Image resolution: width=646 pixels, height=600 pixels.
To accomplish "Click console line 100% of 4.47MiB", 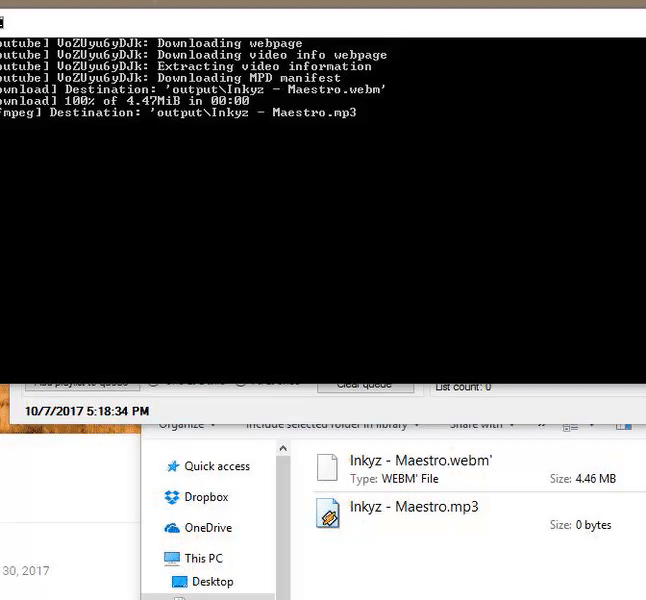I will tap(124, 101).
